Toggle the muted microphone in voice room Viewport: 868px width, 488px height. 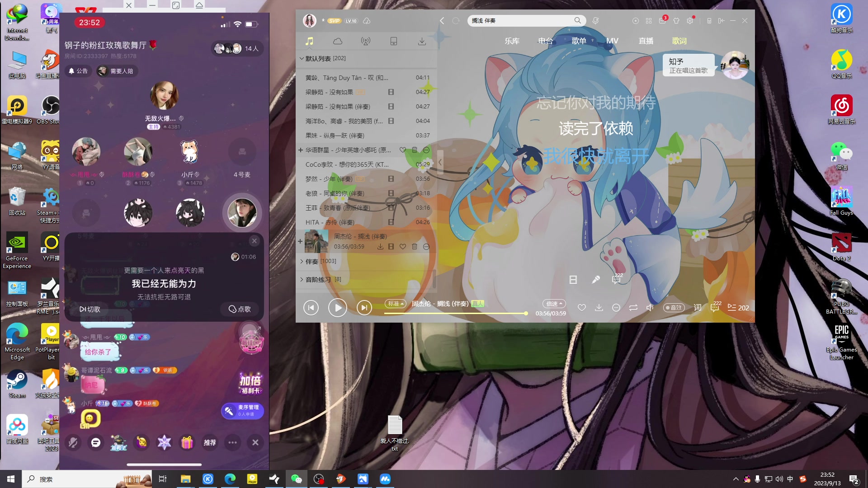[73, 442]
